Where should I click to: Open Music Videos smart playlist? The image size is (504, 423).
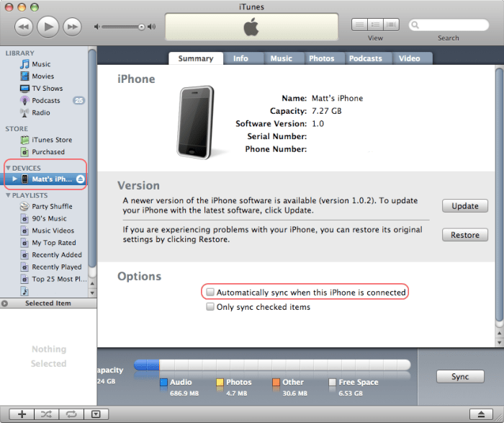53,231
